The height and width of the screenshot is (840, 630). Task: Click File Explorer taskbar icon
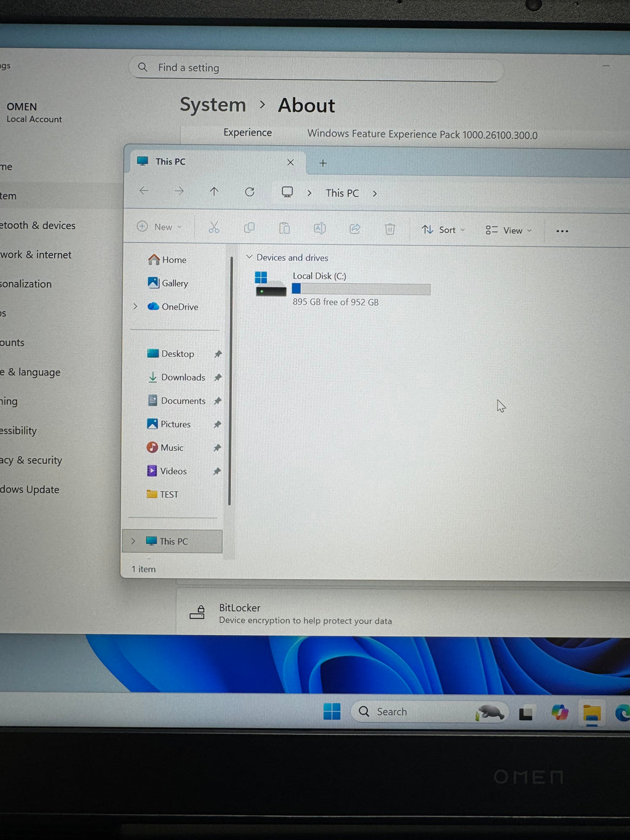[x=592, y=713]
